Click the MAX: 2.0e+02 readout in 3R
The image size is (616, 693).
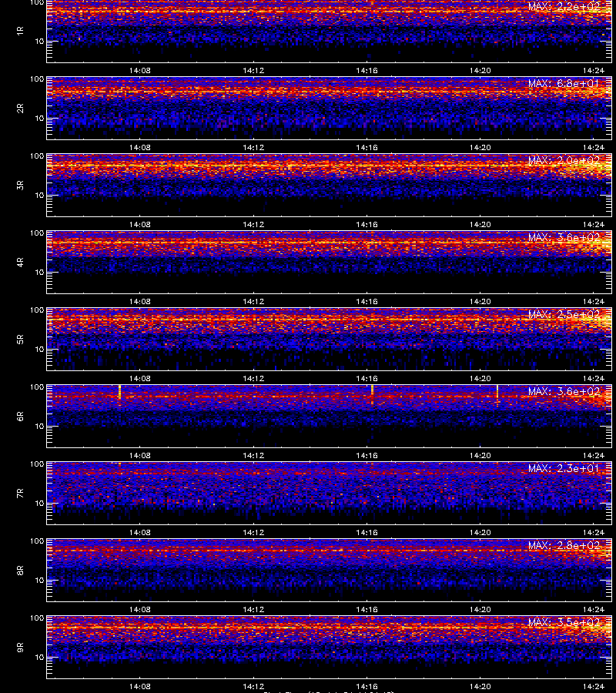[564, 160]
